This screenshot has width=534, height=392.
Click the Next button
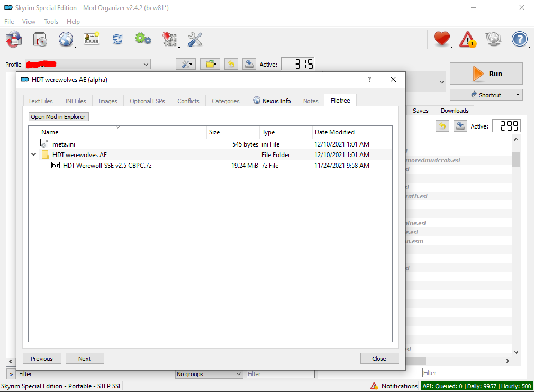[x=85, y=359]
